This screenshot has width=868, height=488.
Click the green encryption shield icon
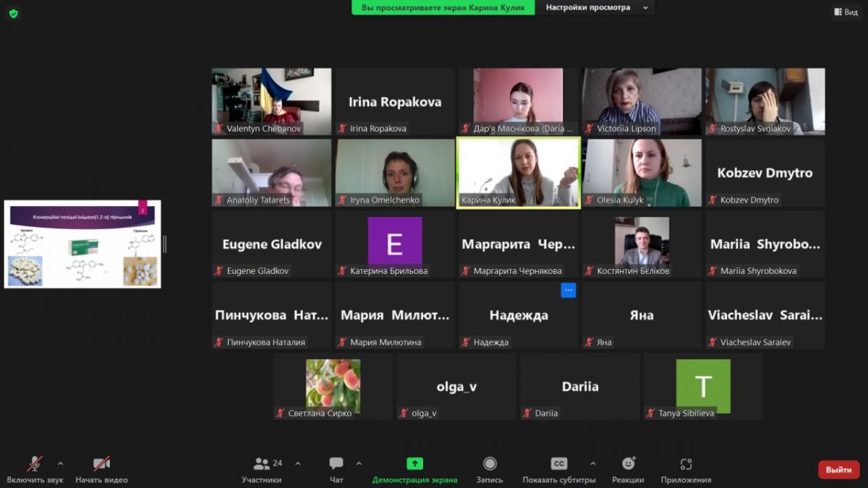pos(13,13)
